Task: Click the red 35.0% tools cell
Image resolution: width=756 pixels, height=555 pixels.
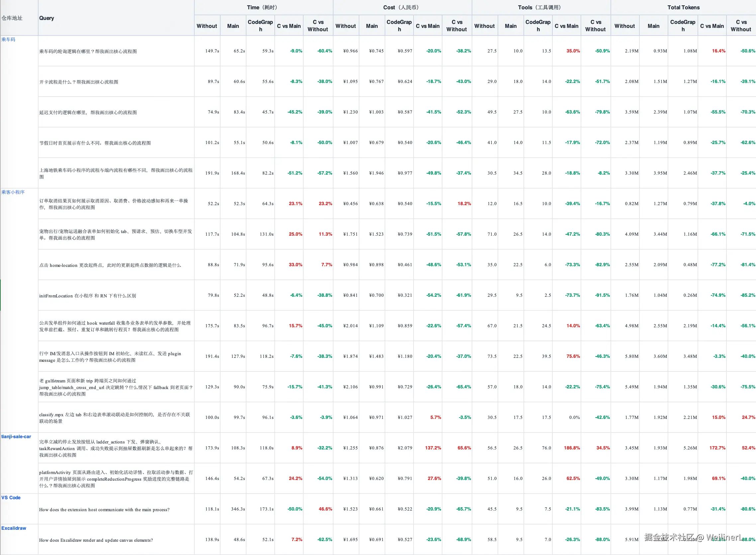Action: pyautogui.click(x=573, y=51)
